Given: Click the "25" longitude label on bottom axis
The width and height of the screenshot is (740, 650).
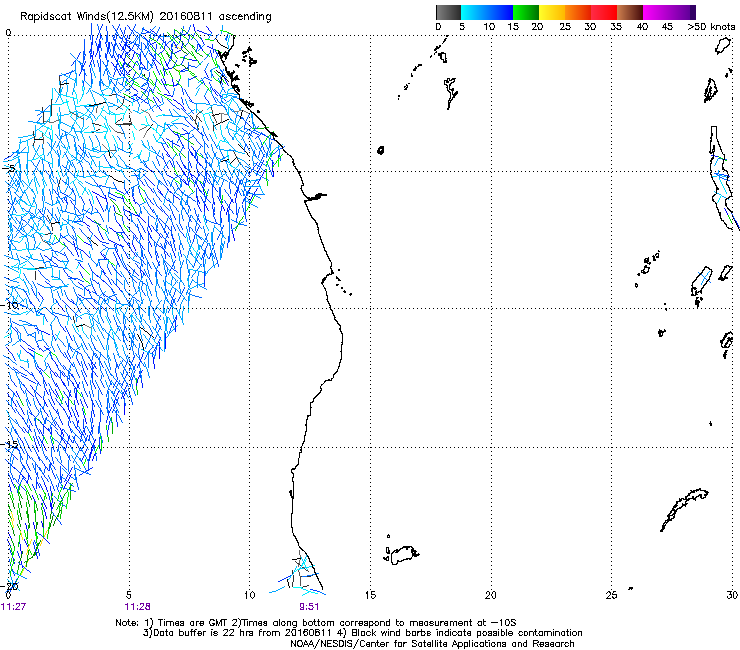Looking at the screenshot, I should (611, 595).
